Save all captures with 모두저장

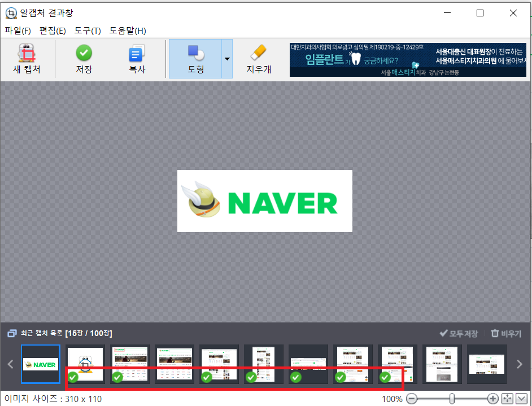459,333
